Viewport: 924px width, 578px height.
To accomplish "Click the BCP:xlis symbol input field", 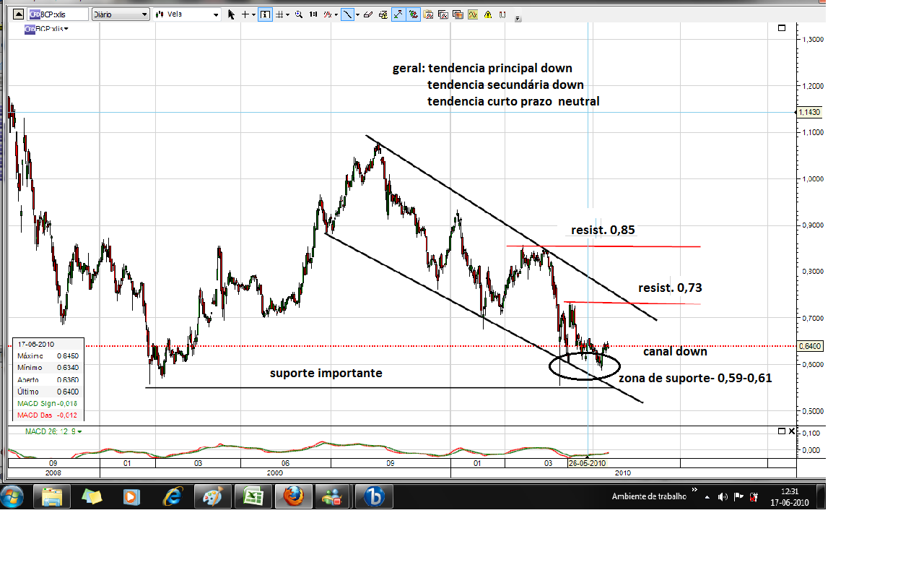I will 58,14.
